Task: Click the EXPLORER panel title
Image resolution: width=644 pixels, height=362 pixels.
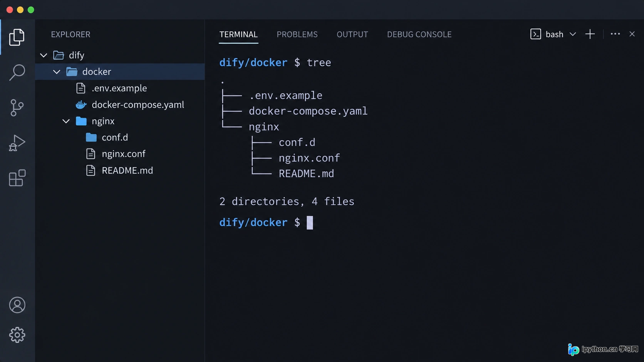Action: click(x=70, y=34)
